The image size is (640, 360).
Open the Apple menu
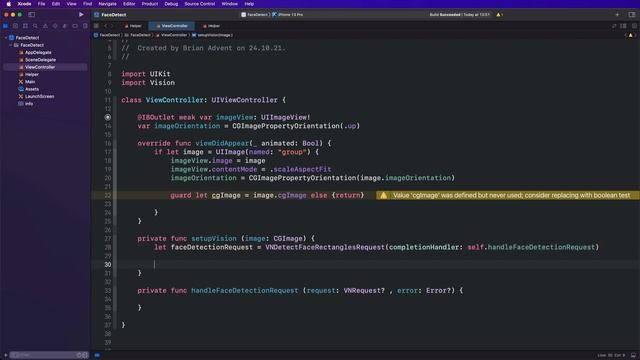coord(9,4)
